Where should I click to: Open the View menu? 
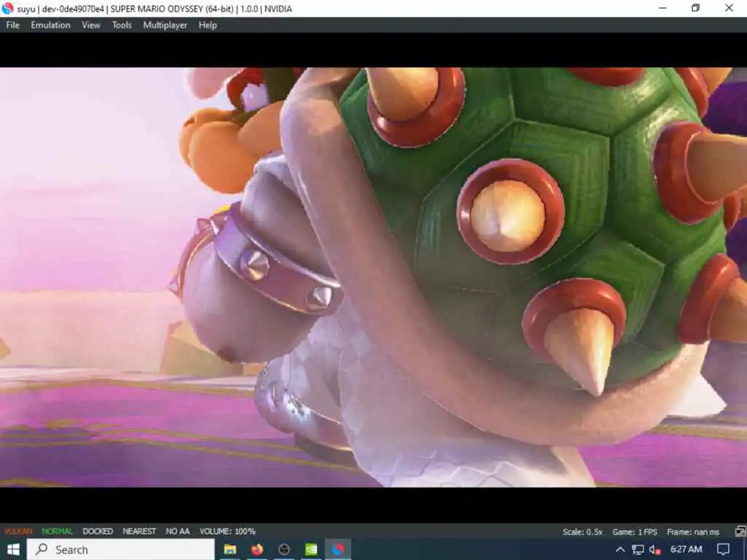click(91, 26)
